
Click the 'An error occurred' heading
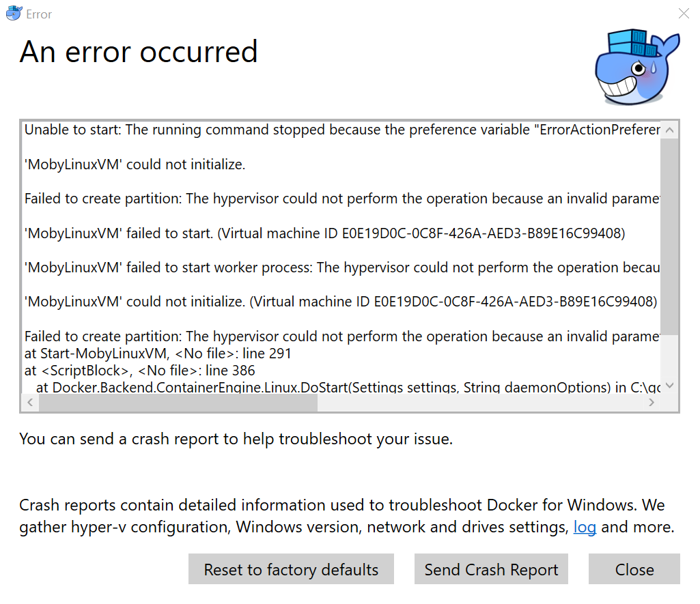[139, 51]
